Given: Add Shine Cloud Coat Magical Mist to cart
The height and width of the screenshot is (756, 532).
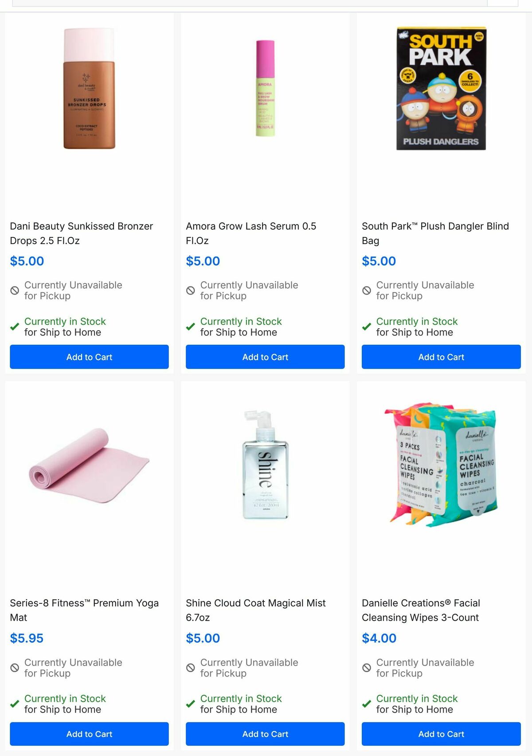Looking at the screenshot, I should [265, 734].
